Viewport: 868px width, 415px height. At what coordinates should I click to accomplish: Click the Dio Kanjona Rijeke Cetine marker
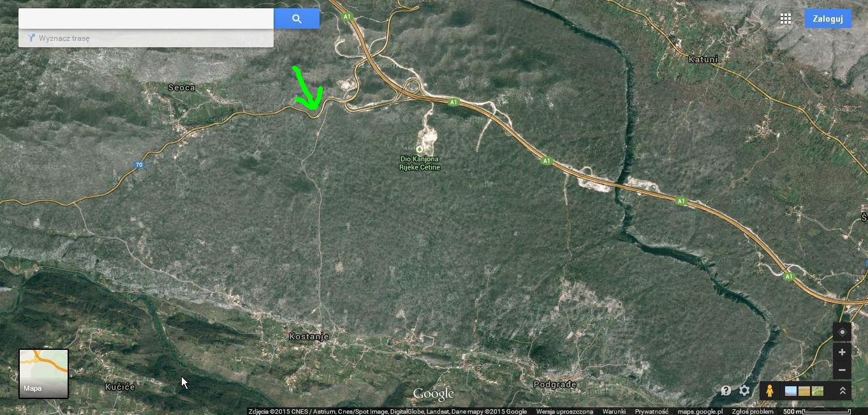tap(419, 149)
